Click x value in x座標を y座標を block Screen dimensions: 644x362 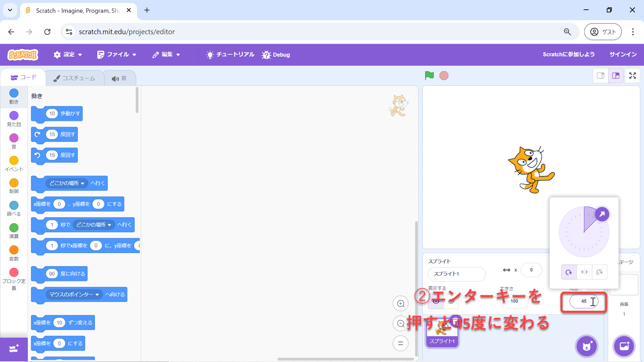59,204
